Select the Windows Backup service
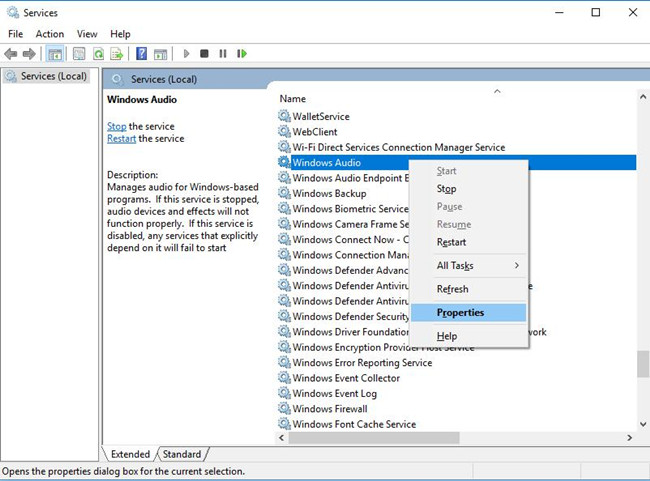Image resolution: width=650 pixels, height=481 pixels. click(x=329, y=193)
